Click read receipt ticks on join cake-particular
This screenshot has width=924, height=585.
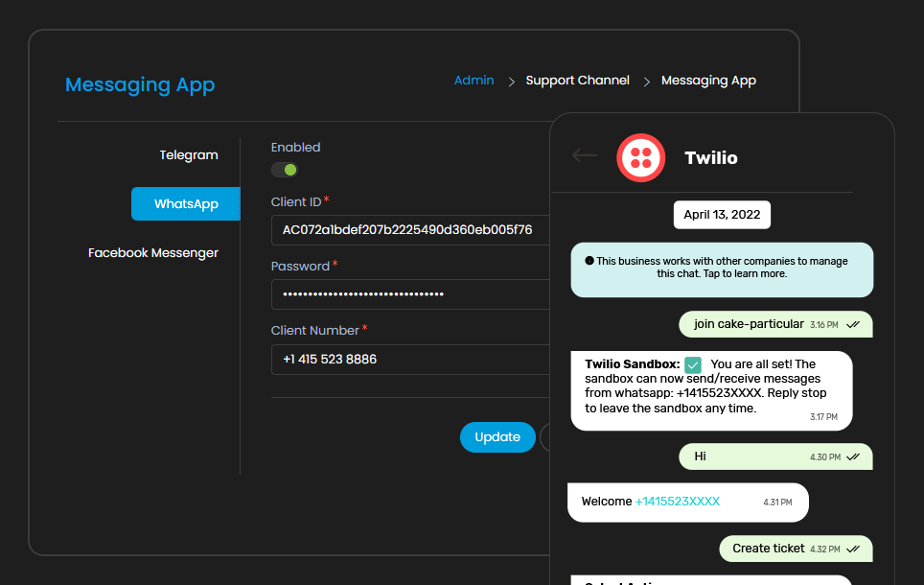pos(853,324)
